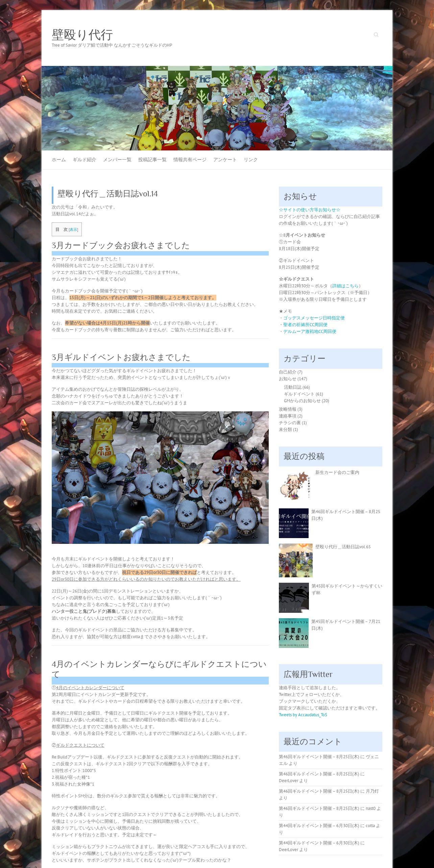
Task: Open the ギルド紹介 menu item
Action: coord(85,160)
